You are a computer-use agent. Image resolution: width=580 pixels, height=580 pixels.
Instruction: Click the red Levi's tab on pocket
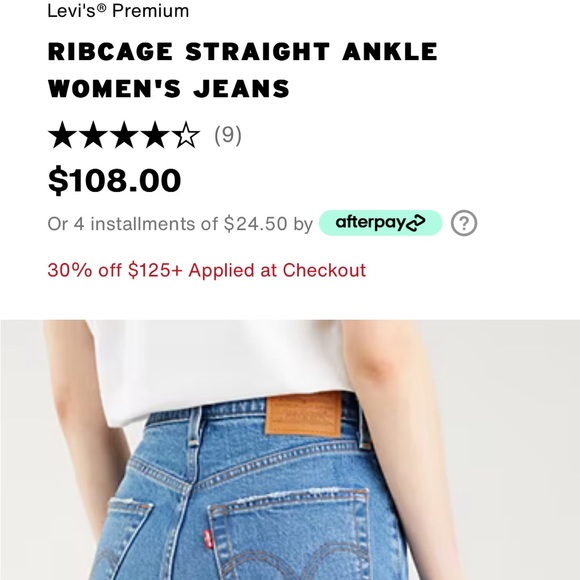point(208,539)
